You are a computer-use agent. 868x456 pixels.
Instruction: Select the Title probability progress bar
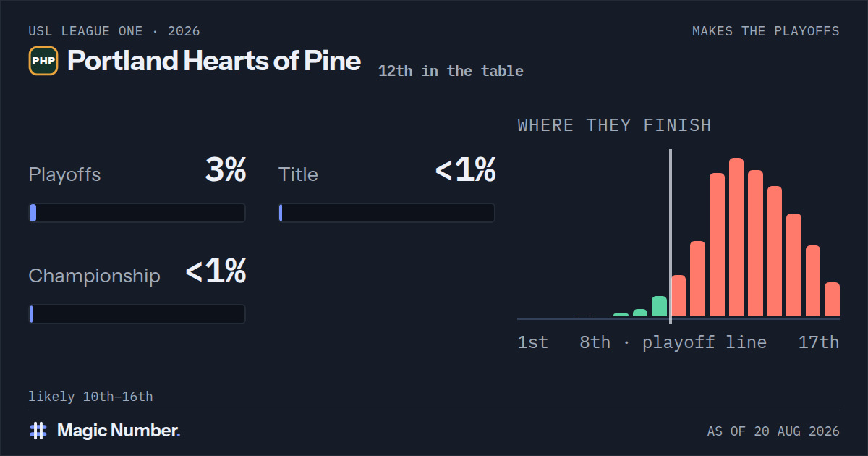click(387, 213)
